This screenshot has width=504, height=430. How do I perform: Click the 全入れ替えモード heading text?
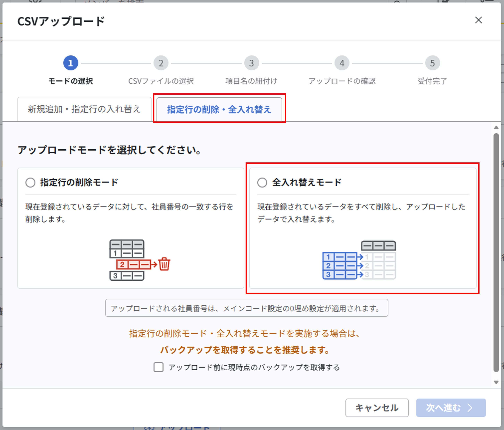[x=307, y=182]
